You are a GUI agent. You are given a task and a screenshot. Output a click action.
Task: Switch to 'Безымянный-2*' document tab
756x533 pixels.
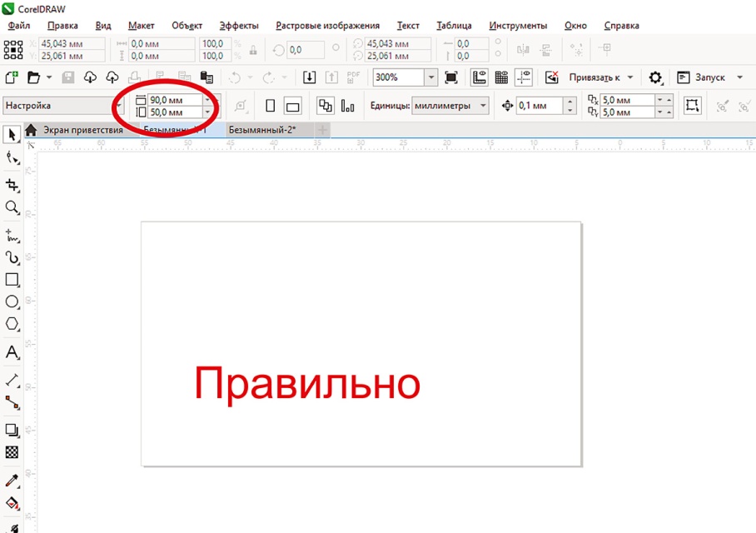pyautogui.click(x=262, y=130)
